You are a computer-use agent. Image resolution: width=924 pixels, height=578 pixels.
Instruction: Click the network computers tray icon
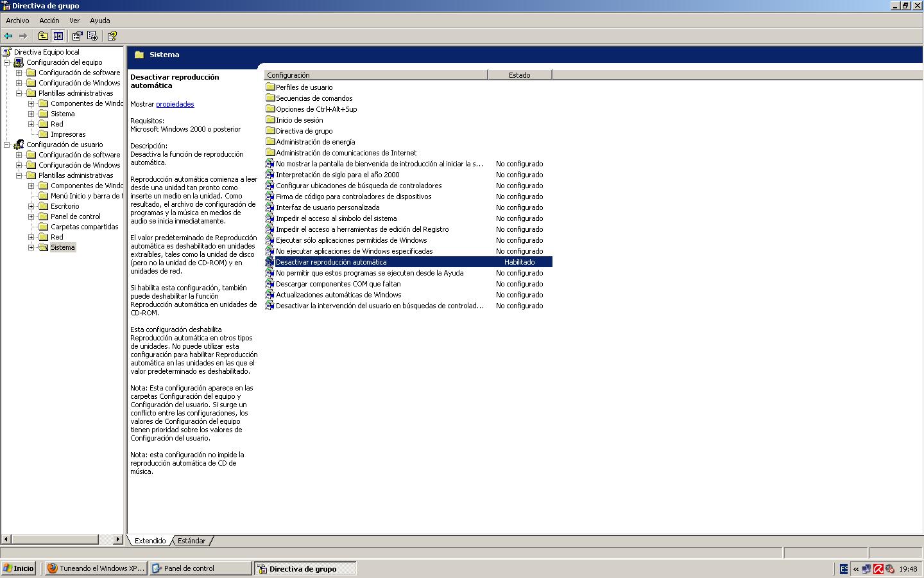coord(867,568)
